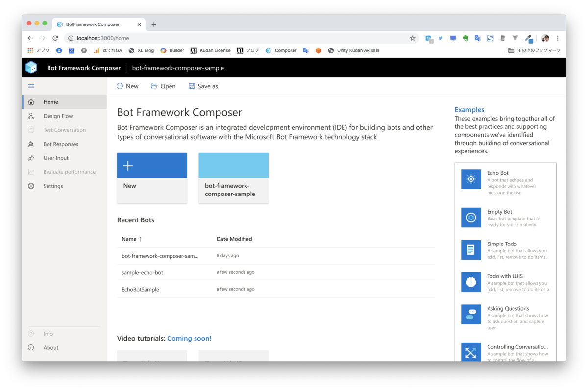The image size is (588, 390).
Task: Click the Simple Todo example title
Action: click(x=502, y=244)
